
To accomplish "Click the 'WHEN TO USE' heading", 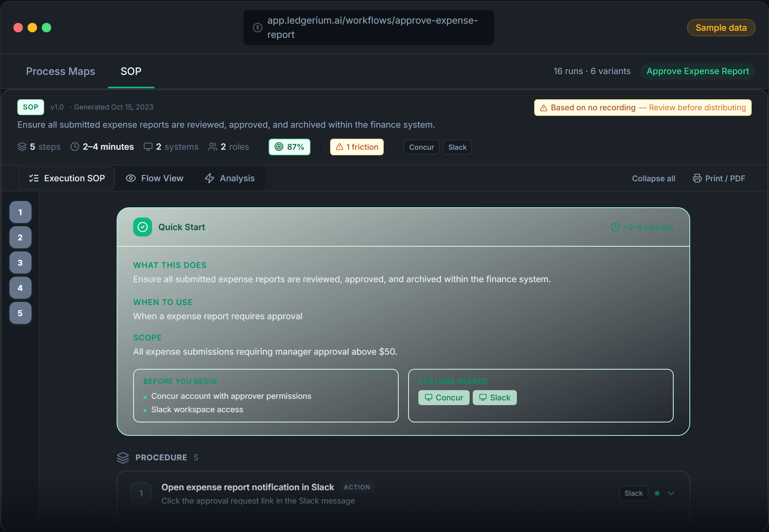I will (x=163, y=302).
